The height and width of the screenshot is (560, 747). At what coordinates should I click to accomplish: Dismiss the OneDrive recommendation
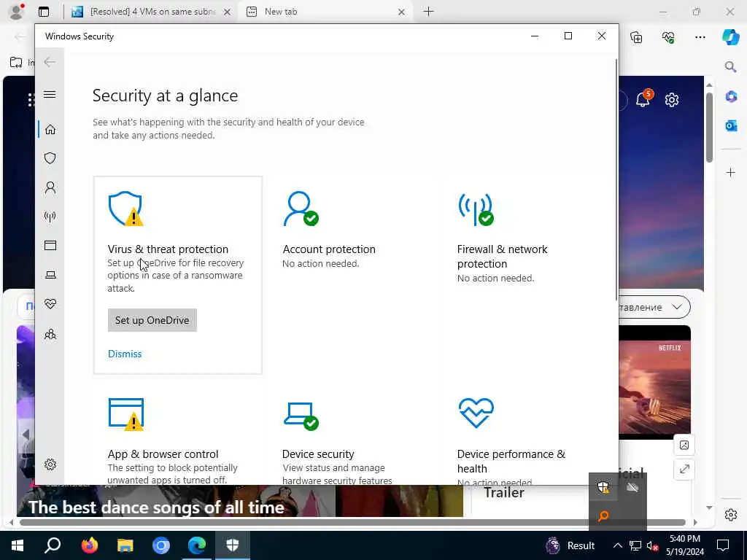pyautogui.click(x=125, y=354)
